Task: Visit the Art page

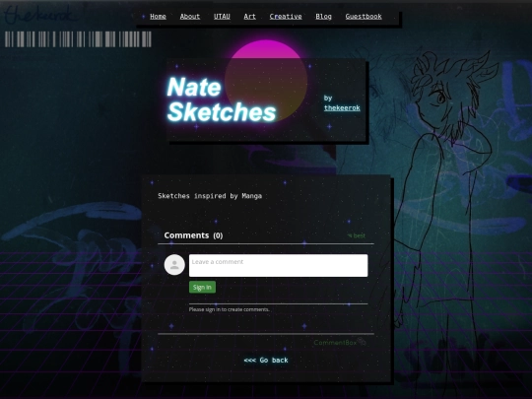Action: (x=249, y=17)
